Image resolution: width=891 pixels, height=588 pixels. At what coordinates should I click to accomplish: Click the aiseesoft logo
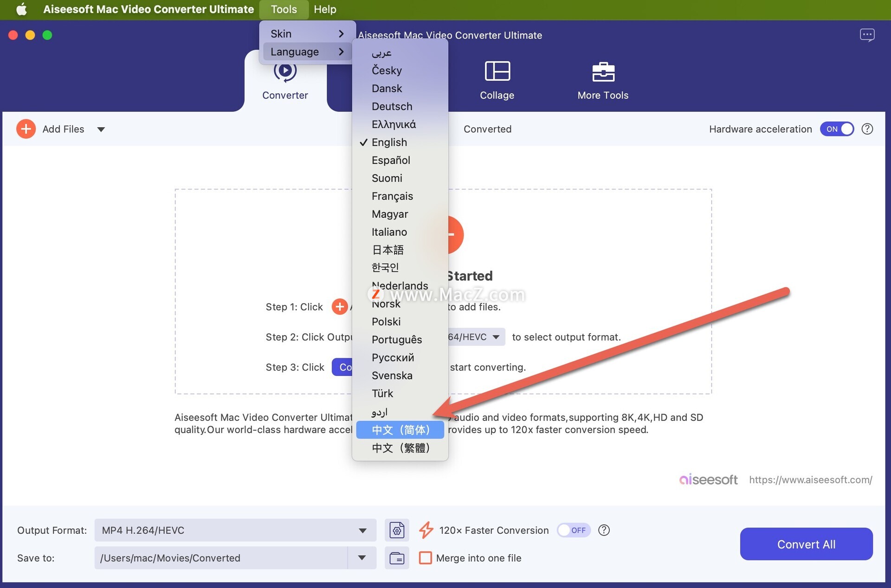(708, 479)
